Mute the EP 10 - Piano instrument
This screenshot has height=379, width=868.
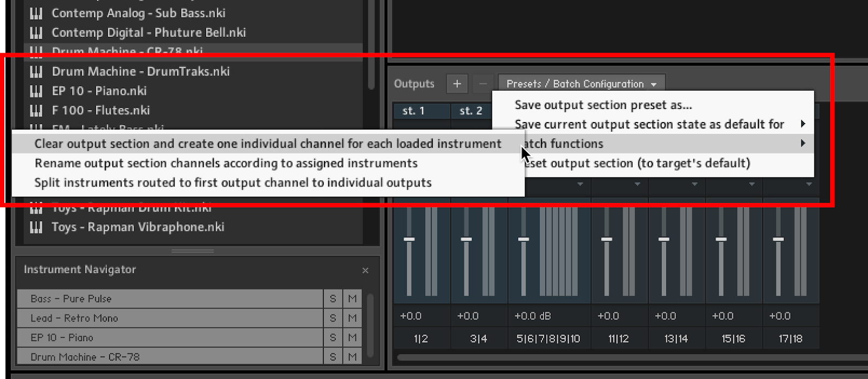352,338
